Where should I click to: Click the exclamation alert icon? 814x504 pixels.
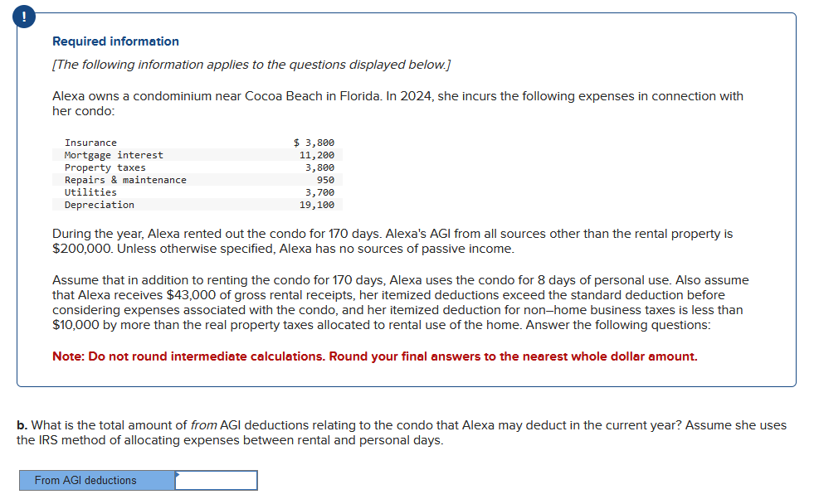[23, 16]
